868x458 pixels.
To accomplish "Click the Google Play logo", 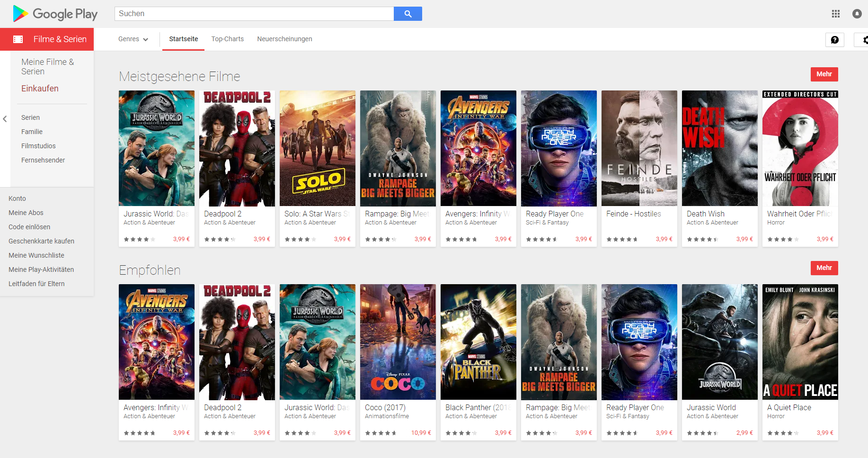I will tap(55, 14).
